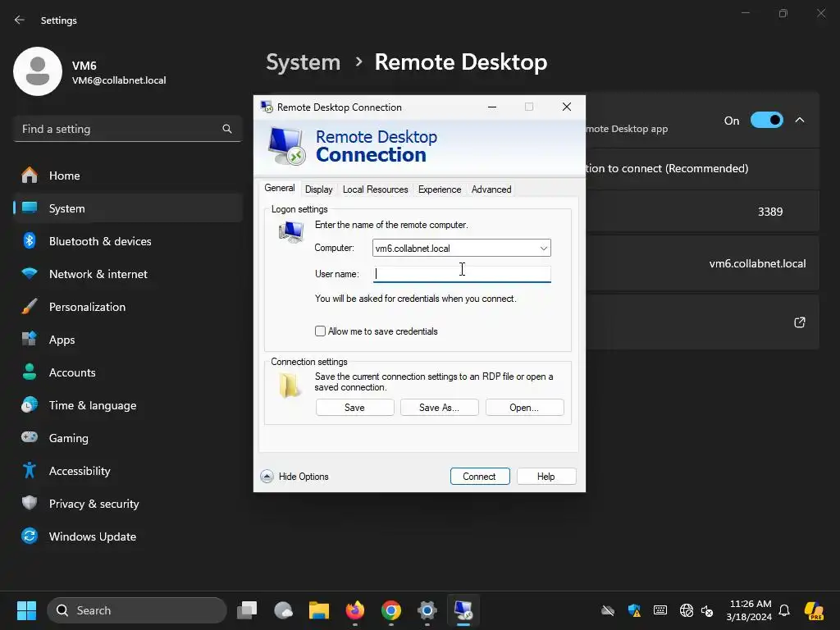Toggle the Remote Desktop On switch
Screen dimensions: 840x630
pos(767,120)
